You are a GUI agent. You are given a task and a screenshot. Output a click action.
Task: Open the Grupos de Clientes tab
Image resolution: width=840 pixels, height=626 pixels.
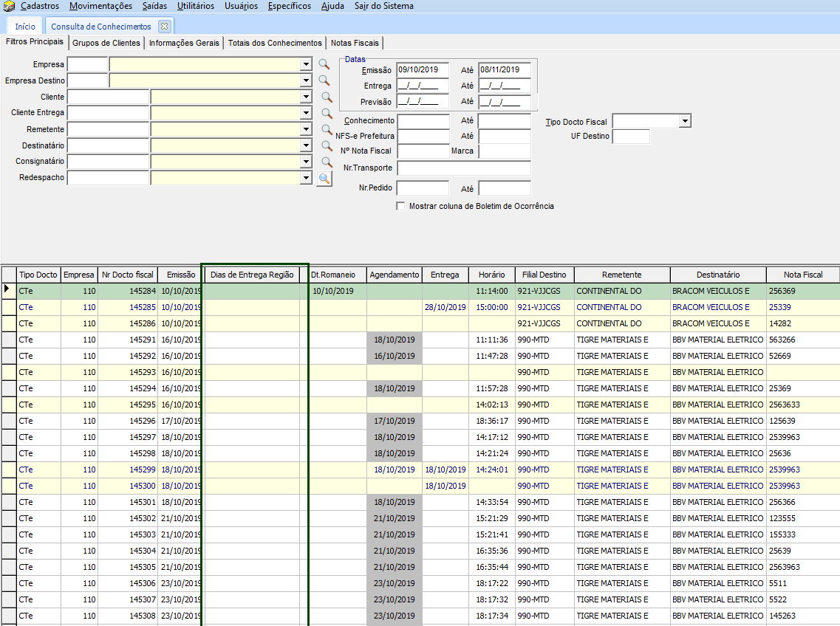106,43
